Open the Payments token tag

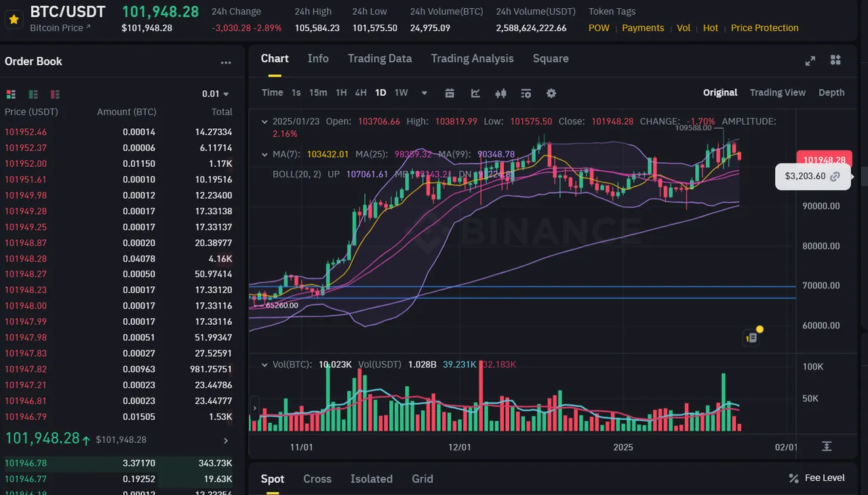pos(643,28)
